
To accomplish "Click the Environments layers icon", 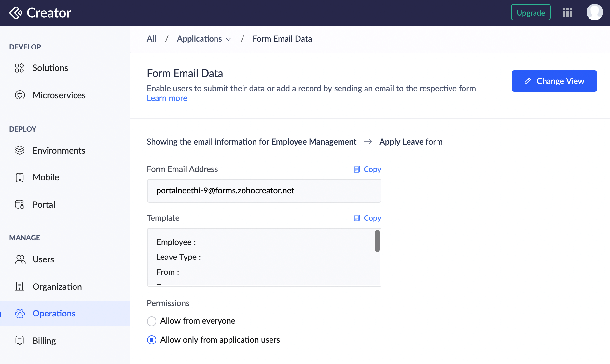I will 20,150.
